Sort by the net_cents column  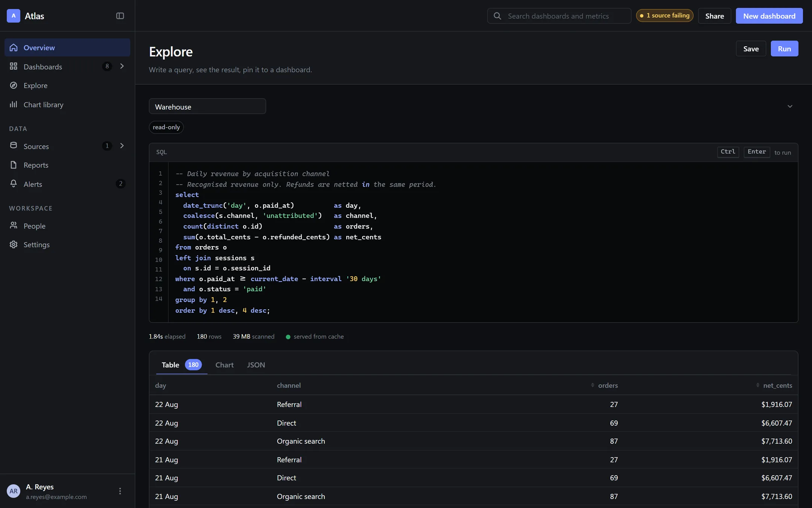point(774,385)
